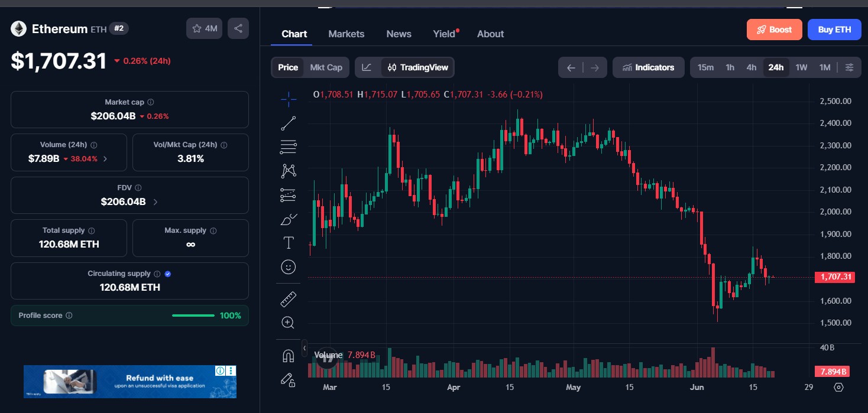Click the ad info icon
This screenshot has height=413, width=868.
pyautogui.click(x=220, y=371)
